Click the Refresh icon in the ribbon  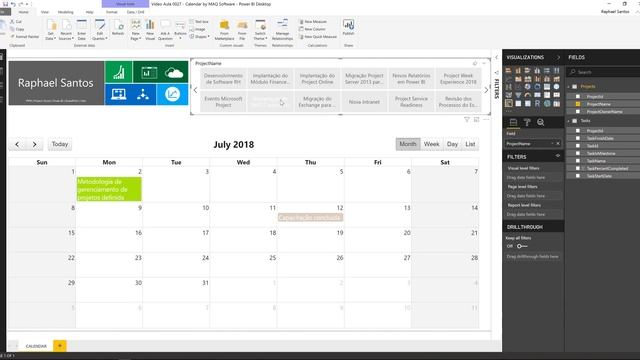click(118, 28)
